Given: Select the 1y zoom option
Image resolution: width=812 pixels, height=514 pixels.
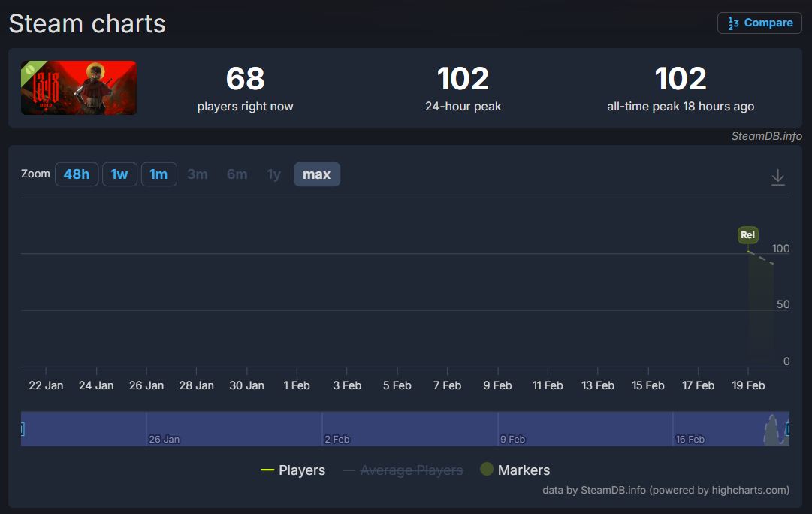Looking at the screenshot, I should pos(274,174).
